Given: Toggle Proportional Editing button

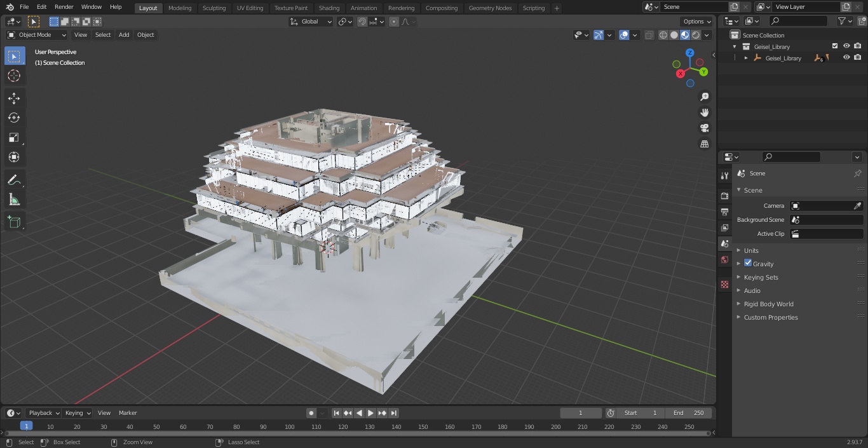Looking at the screenshot, I should pos(394,22).
